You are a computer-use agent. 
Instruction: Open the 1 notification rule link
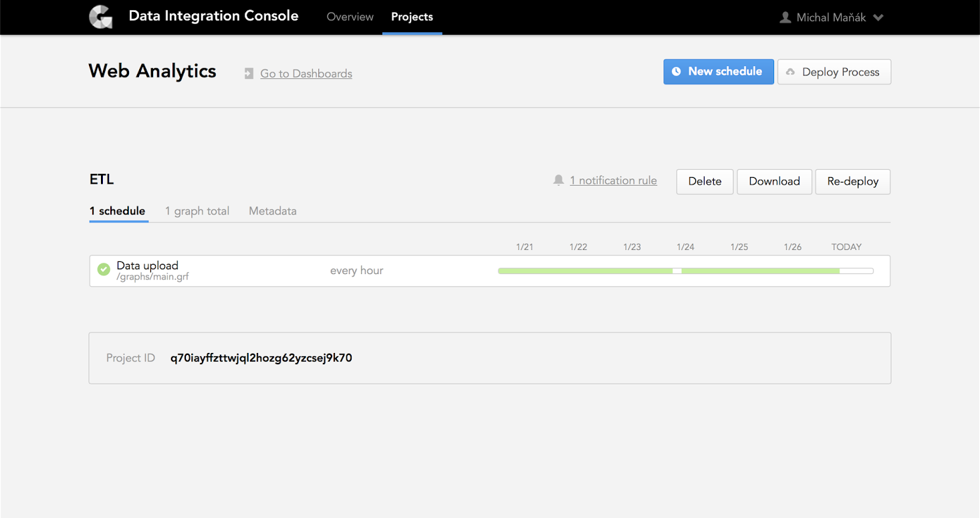tap(613, 180)
